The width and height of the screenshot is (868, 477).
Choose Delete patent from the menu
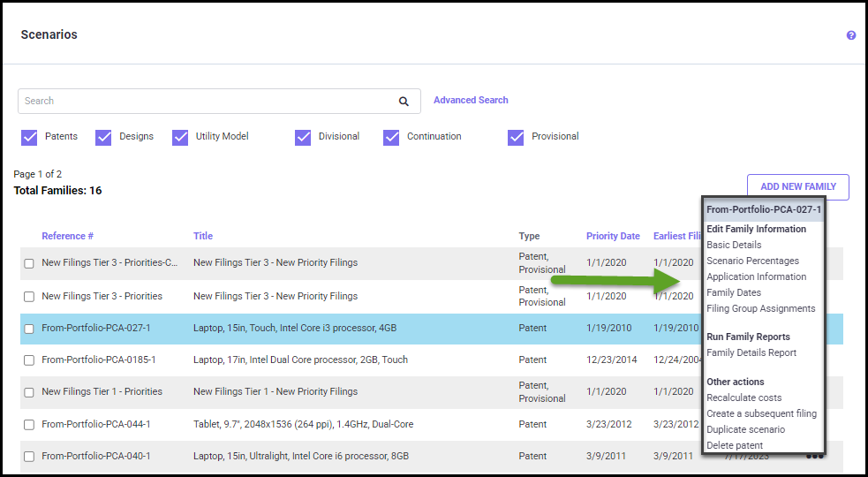[x=735, y=445]
